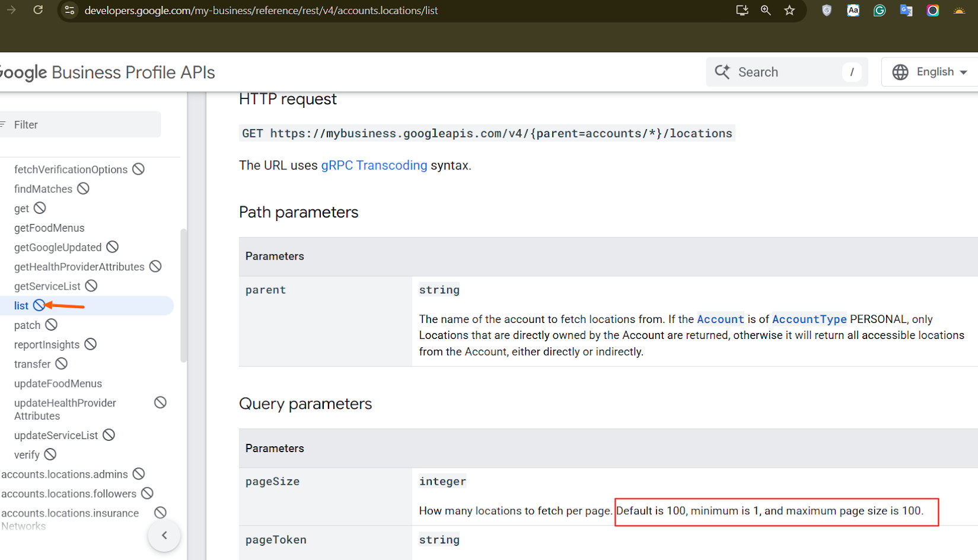This screenshot has height=560, width=978.
Task: Open the site information icon in address bar
Action: [x=69, y=10]
